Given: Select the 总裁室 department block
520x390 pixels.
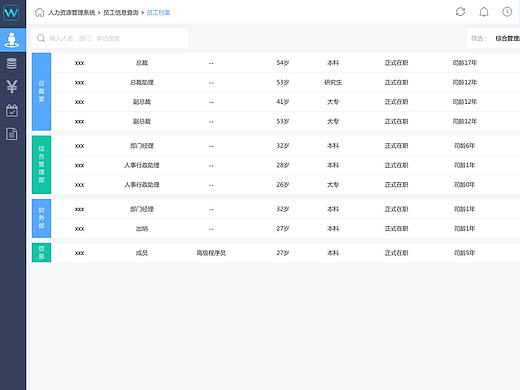Looking at the screenshot, I should point(41,91).
